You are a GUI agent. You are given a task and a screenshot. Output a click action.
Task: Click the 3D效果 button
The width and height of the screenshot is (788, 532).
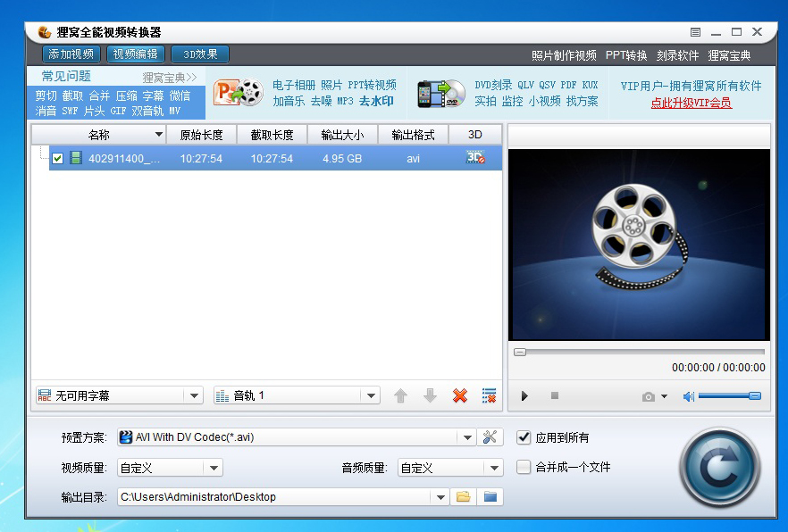click(200, 54)
